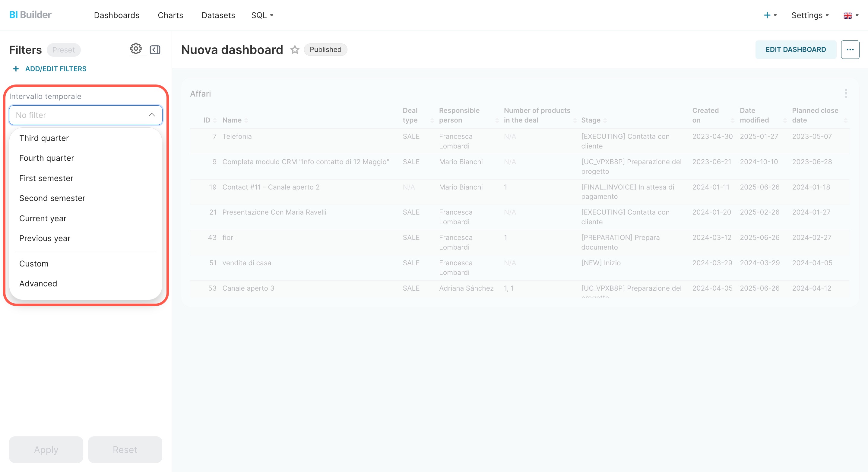Click the EDIT DASHBOARD button
This screenshot has height=472, width=868.
(796, 49)
